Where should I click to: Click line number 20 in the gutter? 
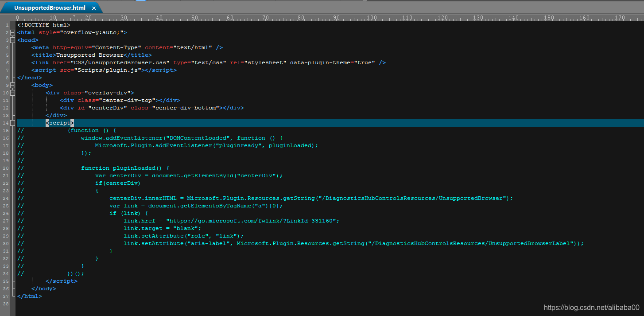(5, 168)
